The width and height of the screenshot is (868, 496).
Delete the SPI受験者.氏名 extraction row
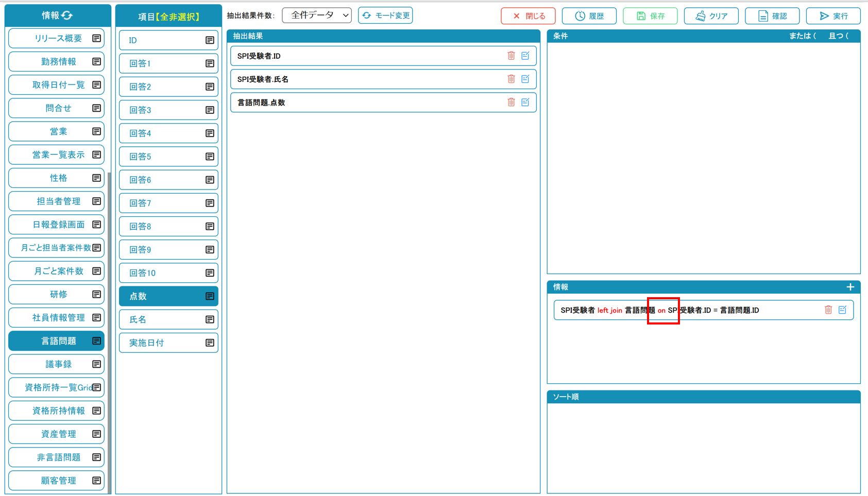tap(511, 79)
